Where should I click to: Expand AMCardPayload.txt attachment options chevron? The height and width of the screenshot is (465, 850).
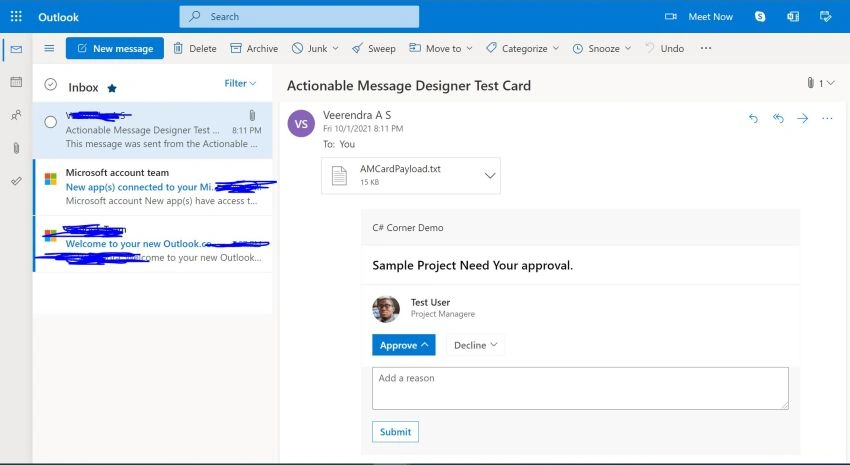click(490, 176)
